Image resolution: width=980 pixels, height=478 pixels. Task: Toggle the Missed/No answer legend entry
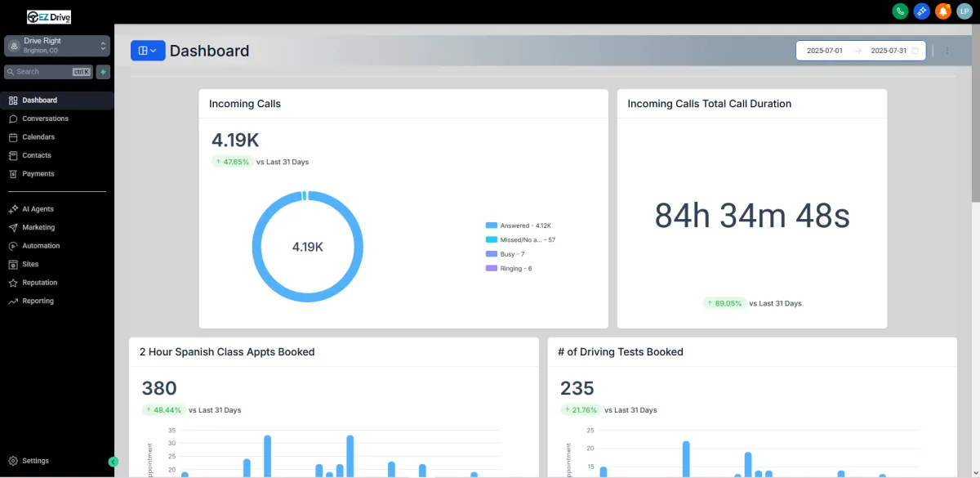click(520, 239)
